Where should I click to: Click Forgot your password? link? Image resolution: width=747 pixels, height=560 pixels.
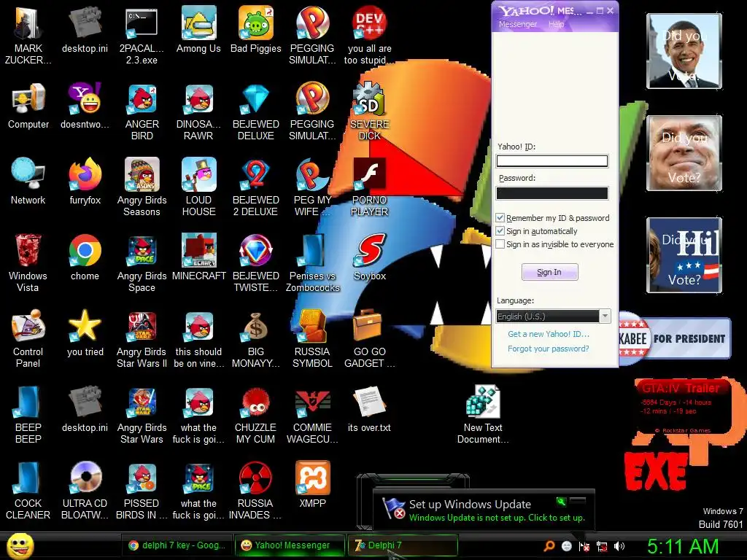pos(549,349)
